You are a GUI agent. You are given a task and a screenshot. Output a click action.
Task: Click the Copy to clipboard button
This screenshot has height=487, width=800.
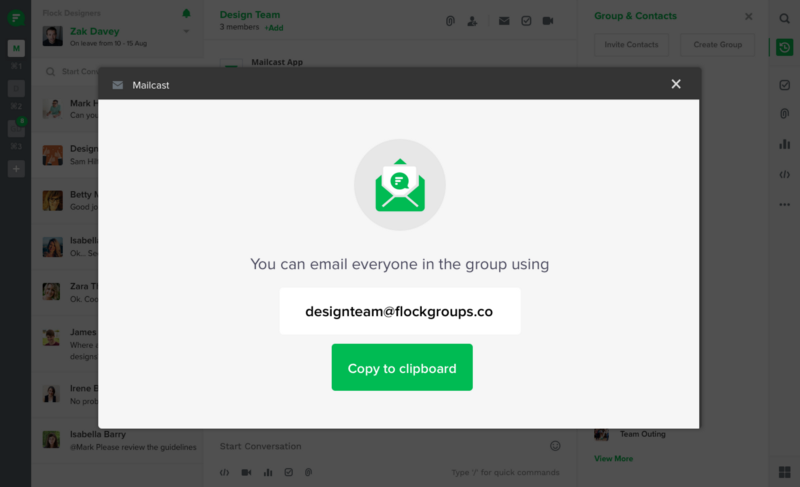point(402,367)
